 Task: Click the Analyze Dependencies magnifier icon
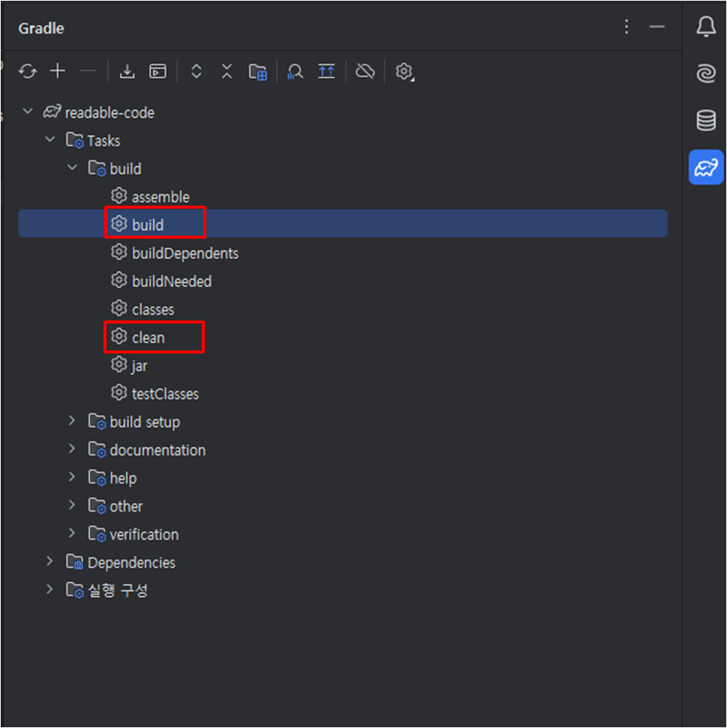[296, 71]
